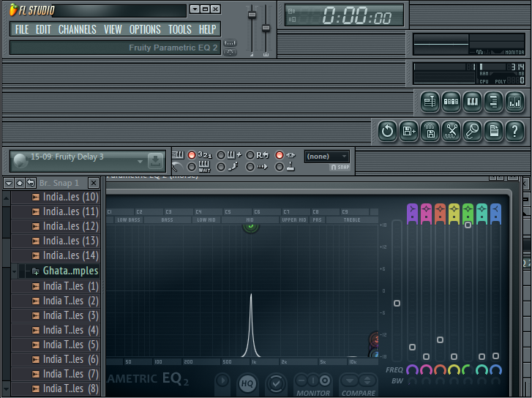Click the purple FREQ knob
This screenshot has height=398, width=532.
coord(412,370)
